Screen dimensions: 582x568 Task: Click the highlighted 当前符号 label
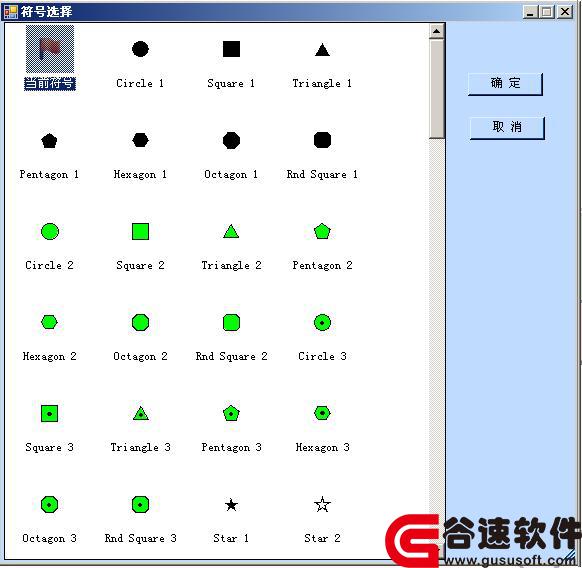[50, 83]
